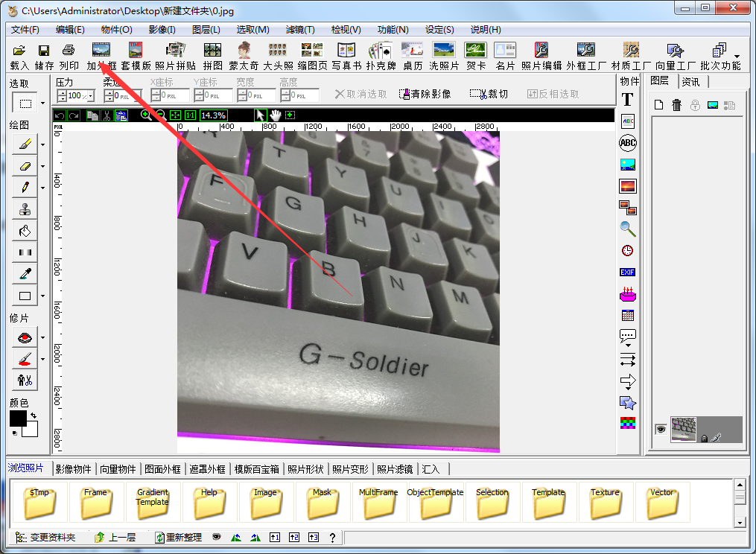Open the Frame folder in browser
The image size is (756, 554).
(95, 503)
